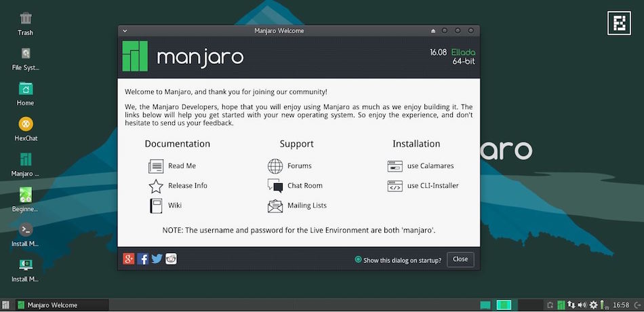Screen dimensions: 644x312
Task: Switch to the second dark workspace
Action: coord(530,305)
